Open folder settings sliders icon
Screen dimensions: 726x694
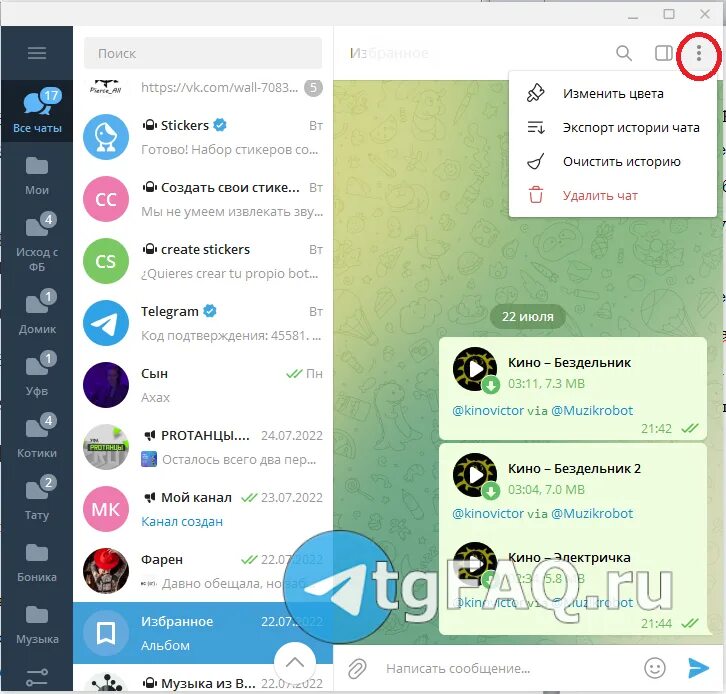(37, 677)
